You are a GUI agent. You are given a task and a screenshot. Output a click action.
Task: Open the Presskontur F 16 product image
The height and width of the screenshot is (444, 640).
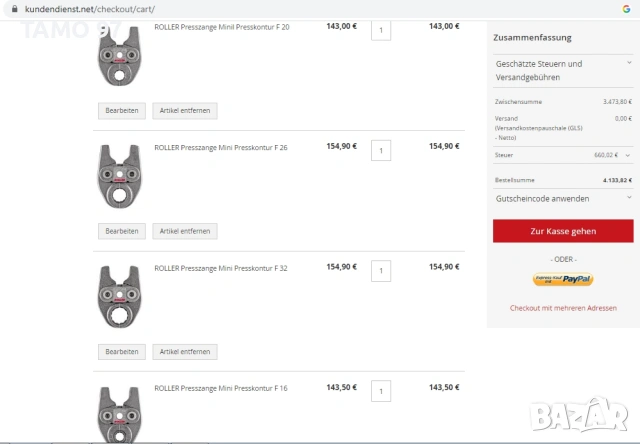pos(122,414)
